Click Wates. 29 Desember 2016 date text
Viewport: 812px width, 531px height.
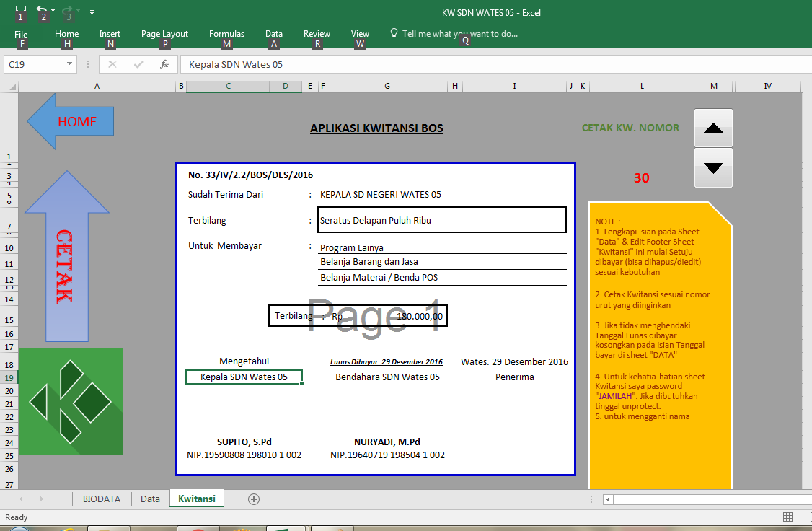tap(514, 361)
